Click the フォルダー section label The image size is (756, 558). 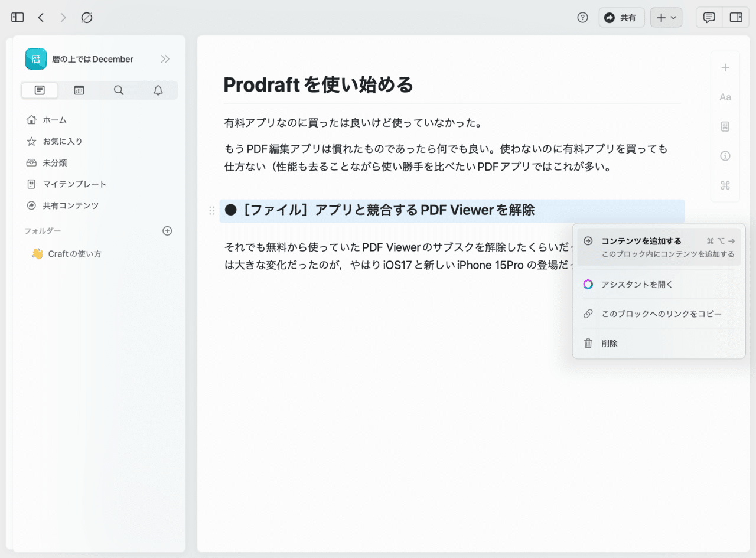pos(43,231)
